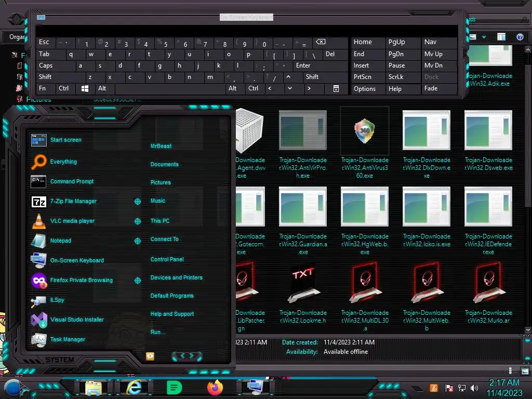Image resolution: width=532 pixels, height=399 pixels.
Task: Launch Everything search app
Action: pos(54,162)
